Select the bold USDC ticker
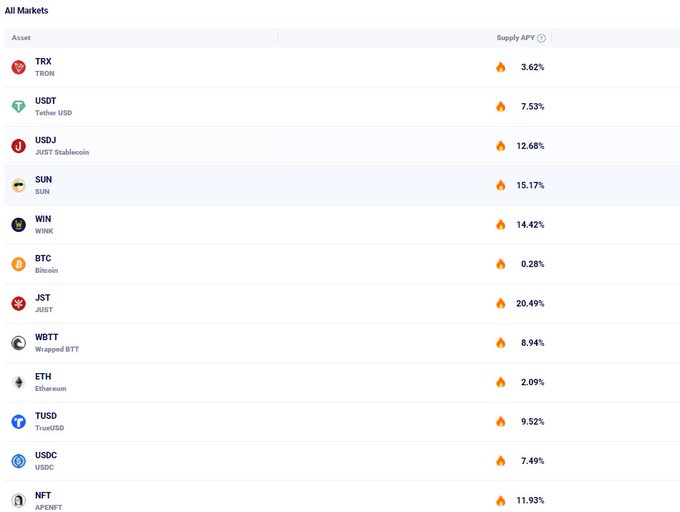 [x=46, y=455]
